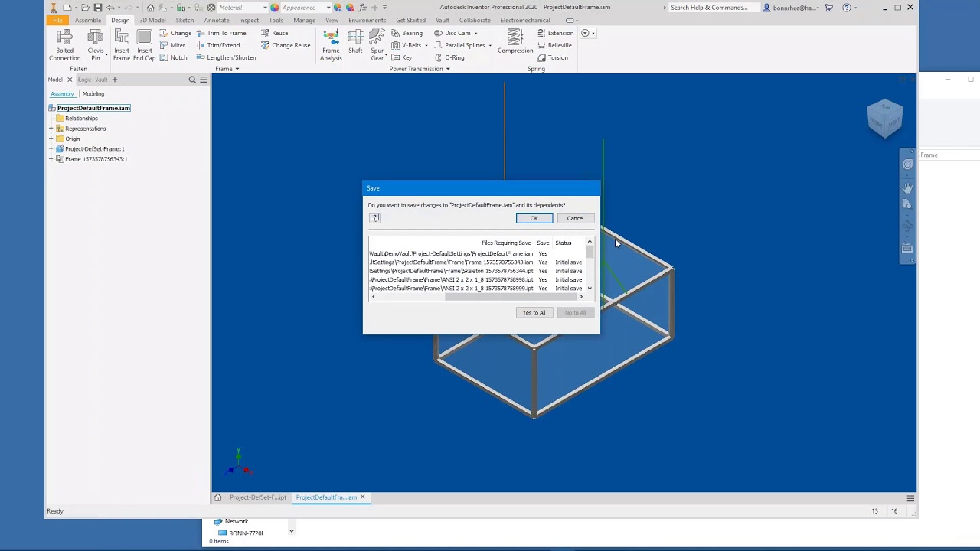Click the help icon in Save dialog

coord(374,218)
